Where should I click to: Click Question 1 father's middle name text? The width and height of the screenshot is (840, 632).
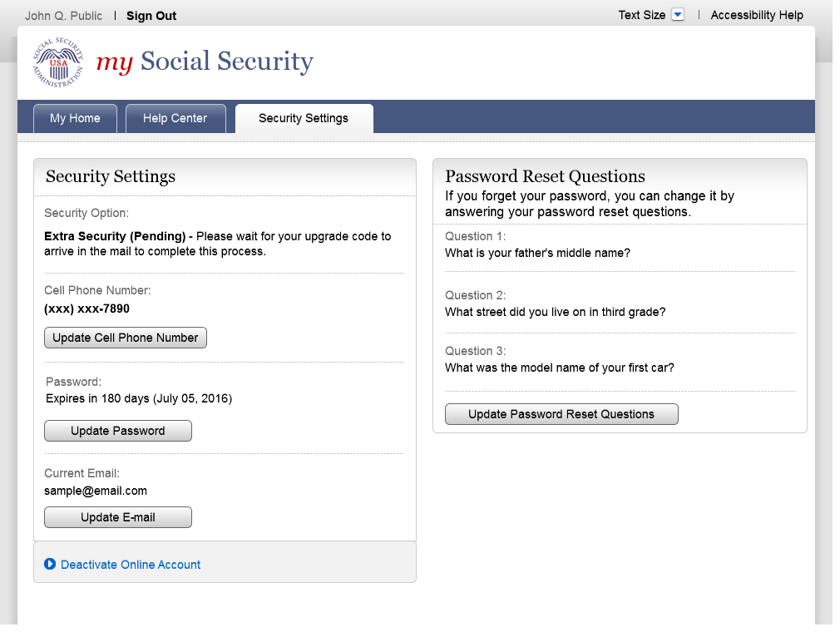(537, 253)
